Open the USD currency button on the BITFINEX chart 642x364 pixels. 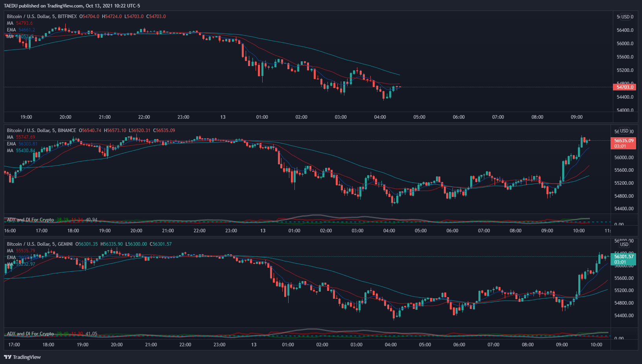coord(625,17)
